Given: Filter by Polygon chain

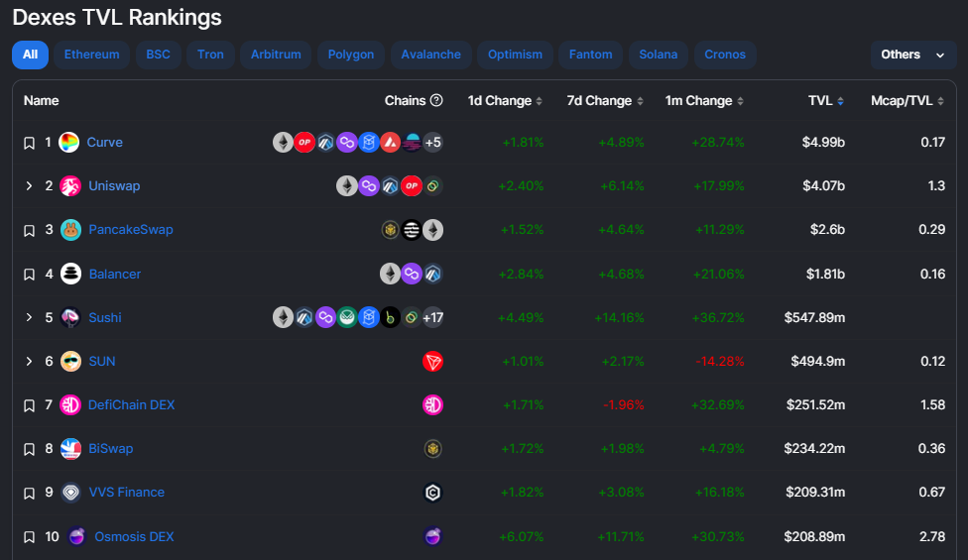Looking at the screenshot, I should tap(351, 55).
